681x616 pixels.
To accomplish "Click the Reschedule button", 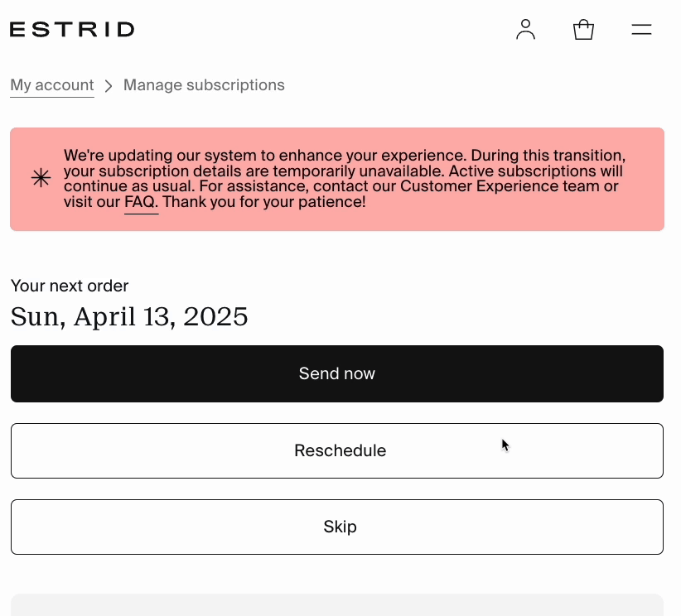I will click(x=337, y=450).
